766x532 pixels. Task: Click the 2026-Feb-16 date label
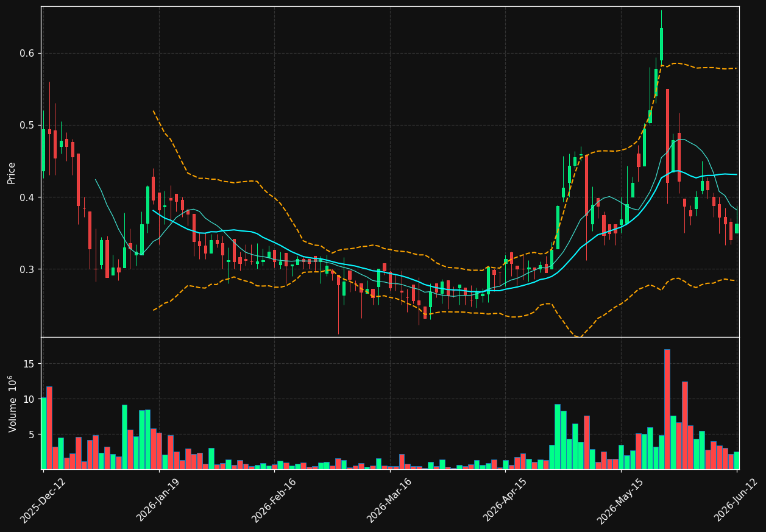(273, 500)
